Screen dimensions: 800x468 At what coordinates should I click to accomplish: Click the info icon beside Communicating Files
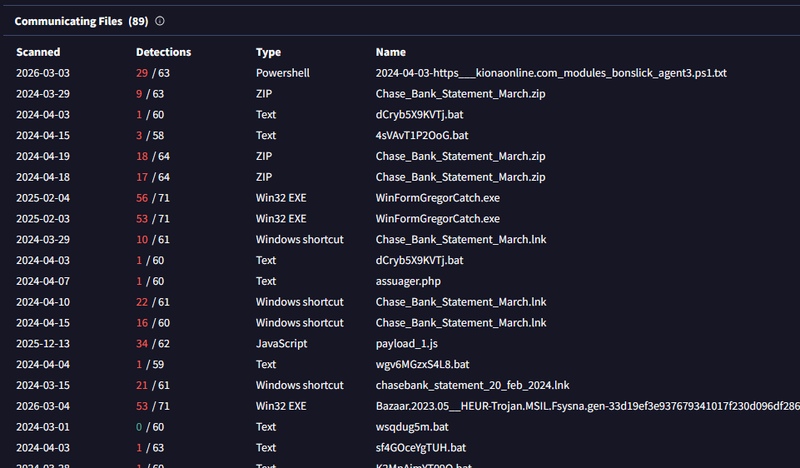[160, 21]
